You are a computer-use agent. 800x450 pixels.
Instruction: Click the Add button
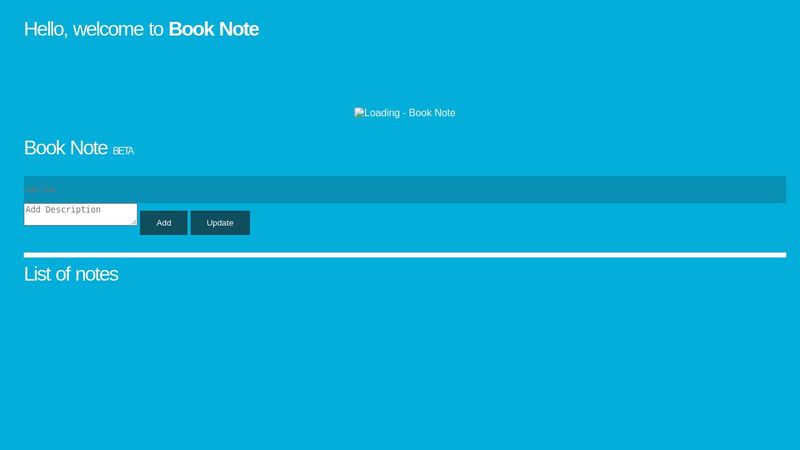click(164, 223)
